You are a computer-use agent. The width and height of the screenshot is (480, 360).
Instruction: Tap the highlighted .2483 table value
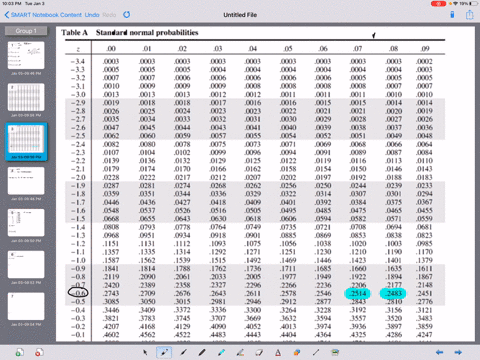(x=393, y=293)
